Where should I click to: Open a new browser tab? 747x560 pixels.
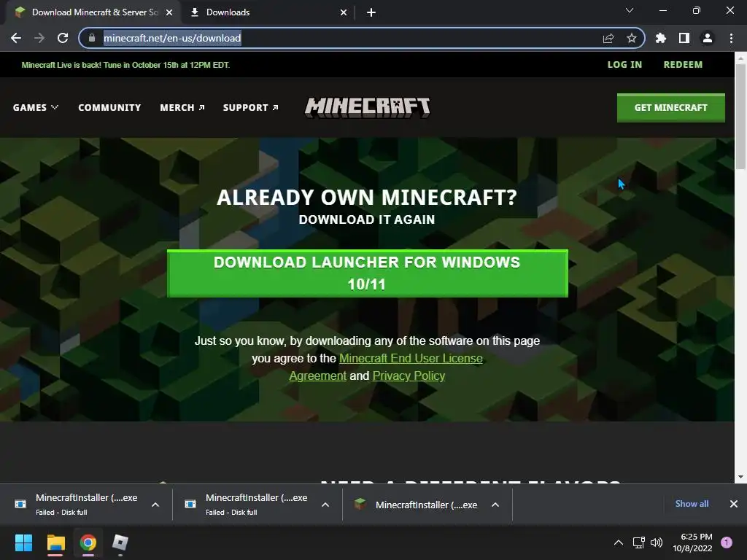click(371, 12)
